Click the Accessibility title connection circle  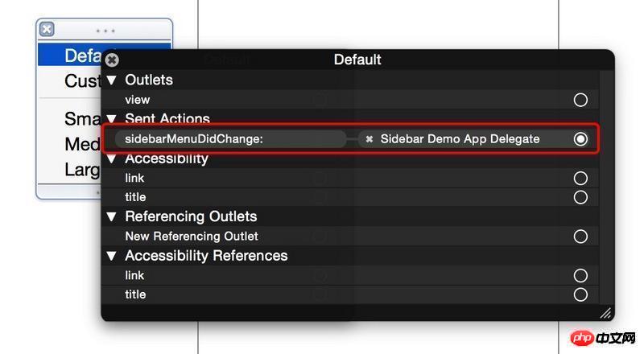coord(580,198)
